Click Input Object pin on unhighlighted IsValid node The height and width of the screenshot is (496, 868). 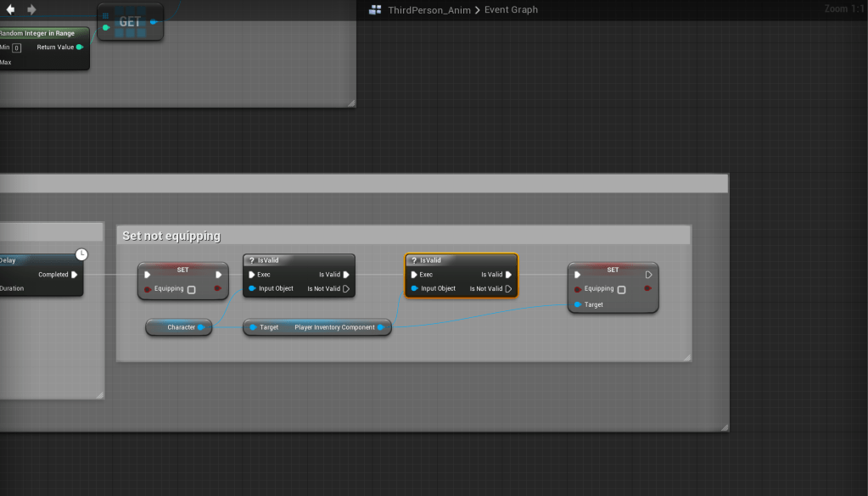click(253, 288)
